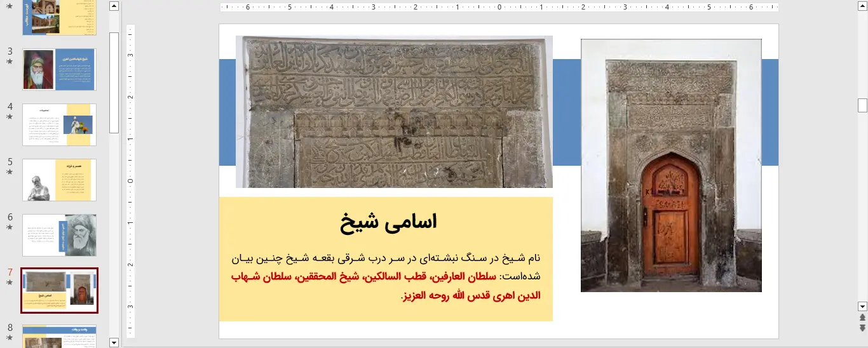Click the animation star beneath slide number 6
Screen dimensions: 868x348
coord(10,227)
